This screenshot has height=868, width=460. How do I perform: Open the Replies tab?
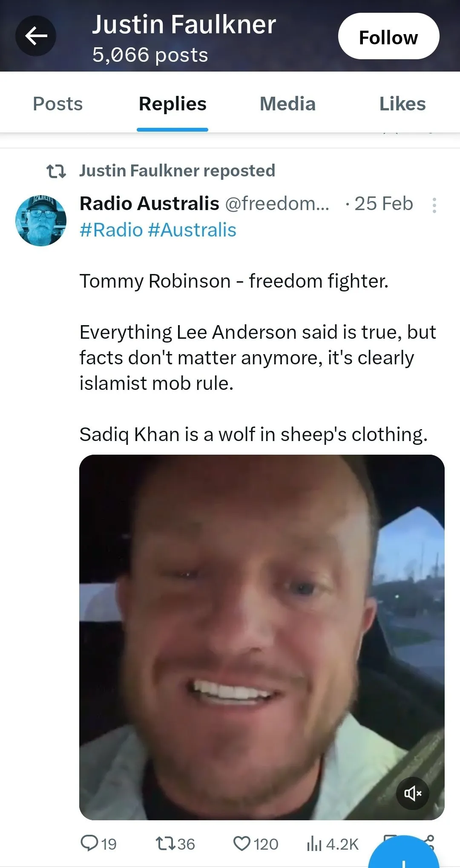coord(172,104)
